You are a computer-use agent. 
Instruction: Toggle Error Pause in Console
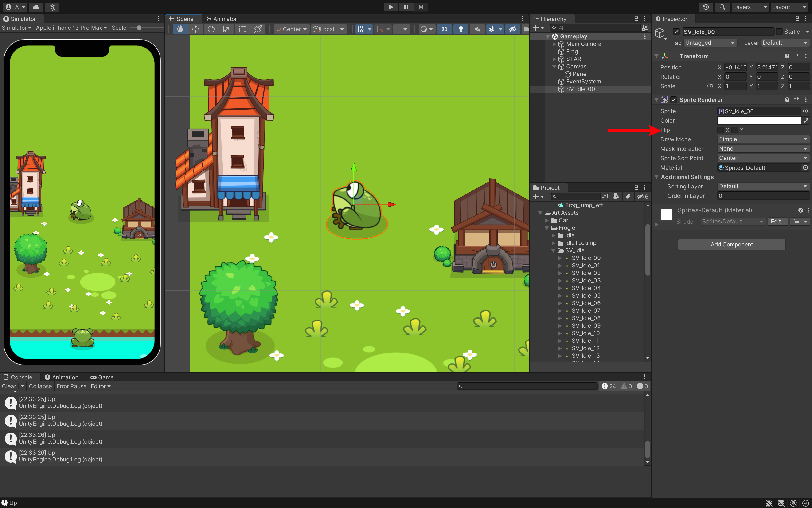click(x=71, y=386)
